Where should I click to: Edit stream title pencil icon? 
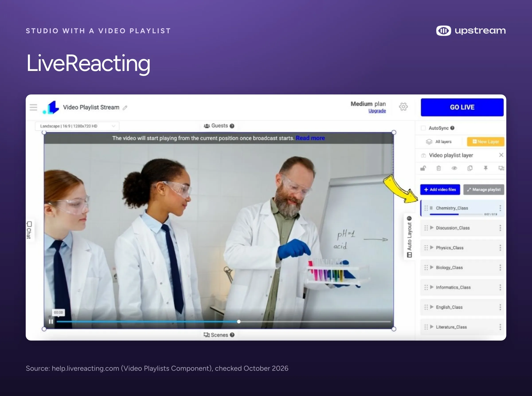[125, 108]
